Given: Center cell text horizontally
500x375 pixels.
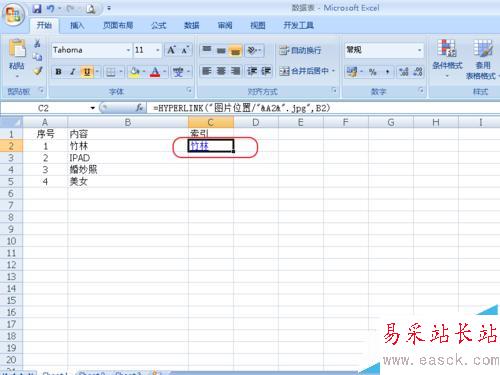Looking at the screenshot, I should point(221,71).
